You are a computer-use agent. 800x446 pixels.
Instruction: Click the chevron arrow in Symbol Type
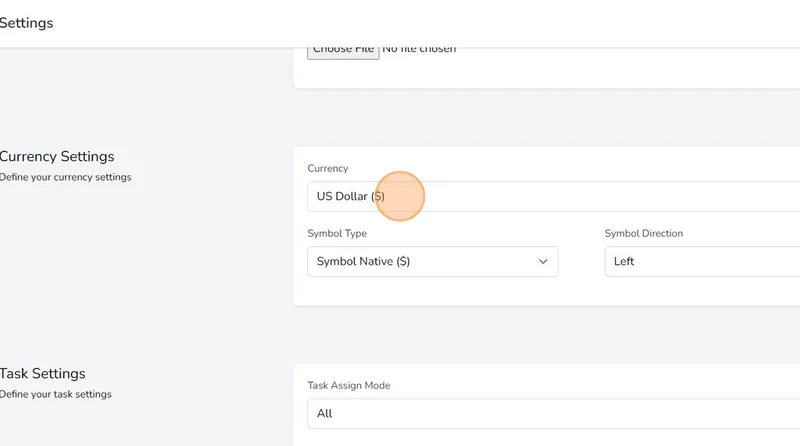(543, 262)
